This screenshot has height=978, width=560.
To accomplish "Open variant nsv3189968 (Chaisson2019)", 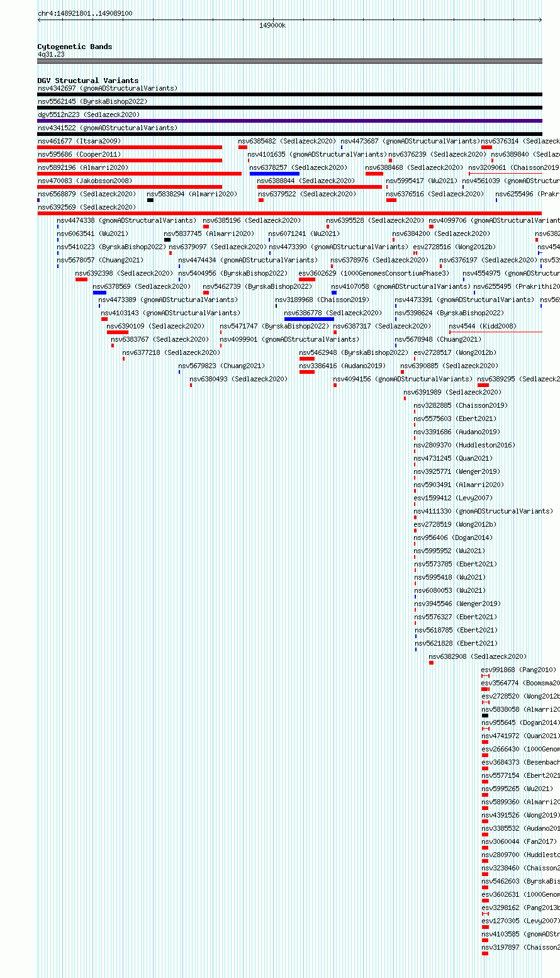I will click(x=322, y=300).
